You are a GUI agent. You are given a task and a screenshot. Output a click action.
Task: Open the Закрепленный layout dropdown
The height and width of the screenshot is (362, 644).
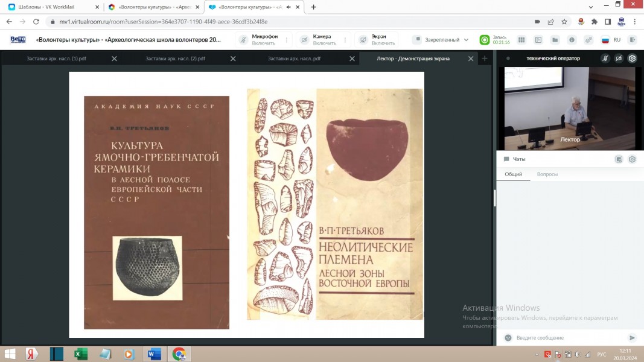(441, 40)
